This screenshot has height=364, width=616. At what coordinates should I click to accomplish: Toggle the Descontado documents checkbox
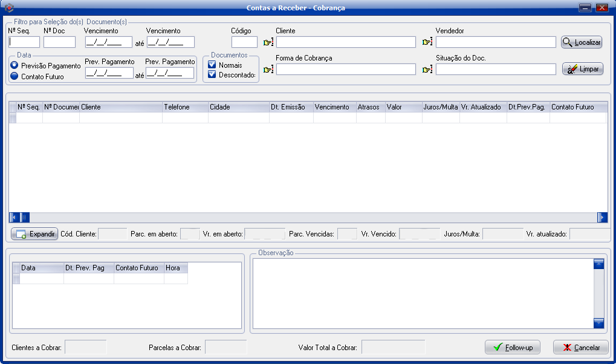coord(212,75)
